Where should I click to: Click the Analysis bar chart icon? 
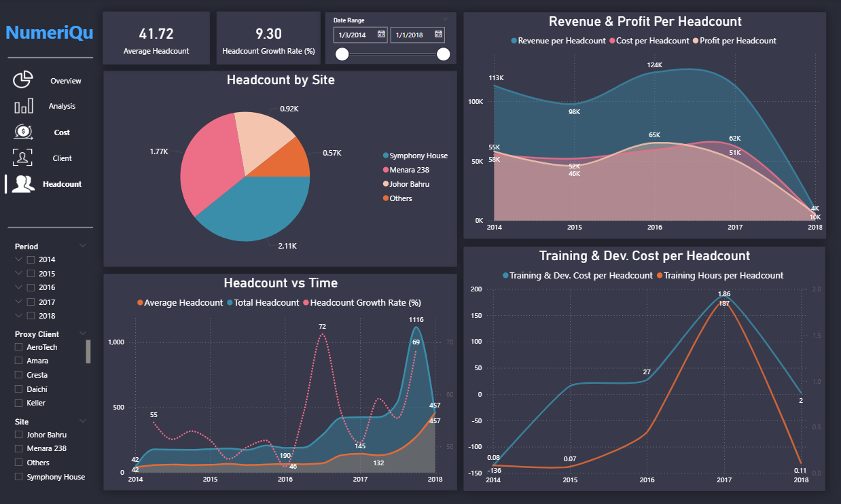22,106
